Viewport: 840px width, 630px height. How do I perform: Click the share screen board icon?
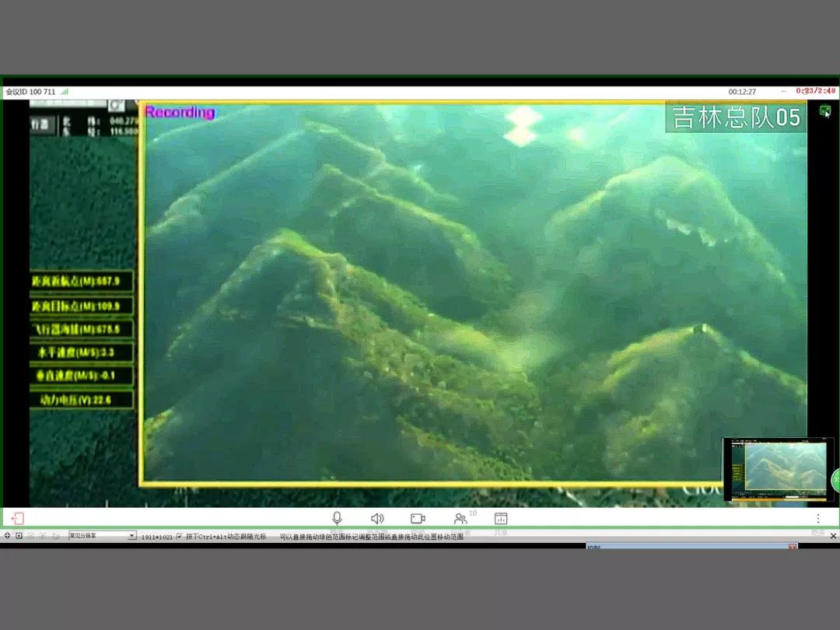click(x=501, y=518)
